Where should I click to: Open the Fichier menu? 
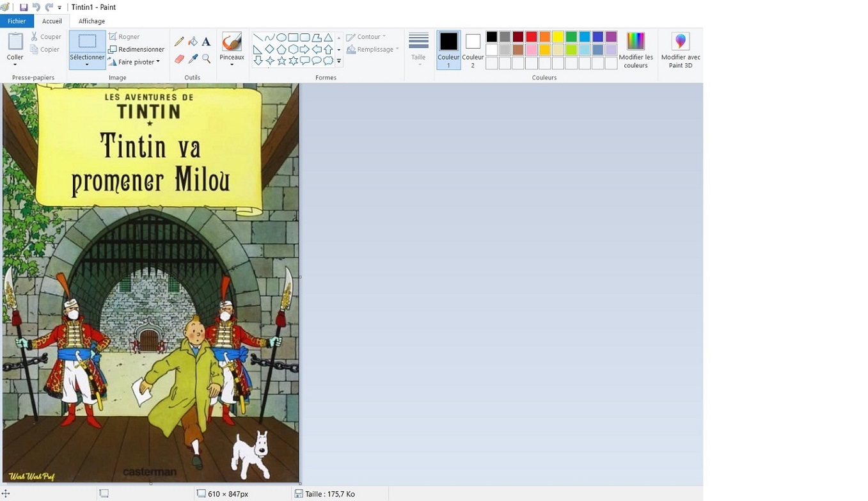pos(17,21)
